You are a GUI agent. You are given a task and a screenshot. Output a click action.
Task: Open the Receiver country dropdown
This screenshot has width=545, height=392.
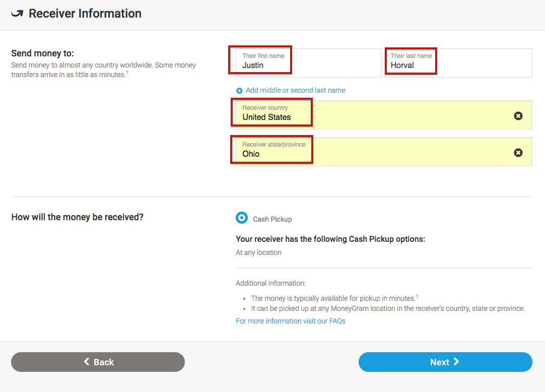click(x=373, y=115)
